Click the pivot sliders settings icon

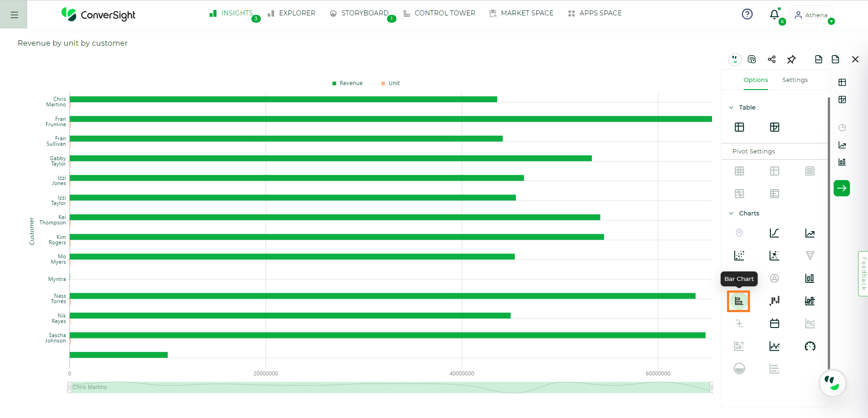(740, 194)
